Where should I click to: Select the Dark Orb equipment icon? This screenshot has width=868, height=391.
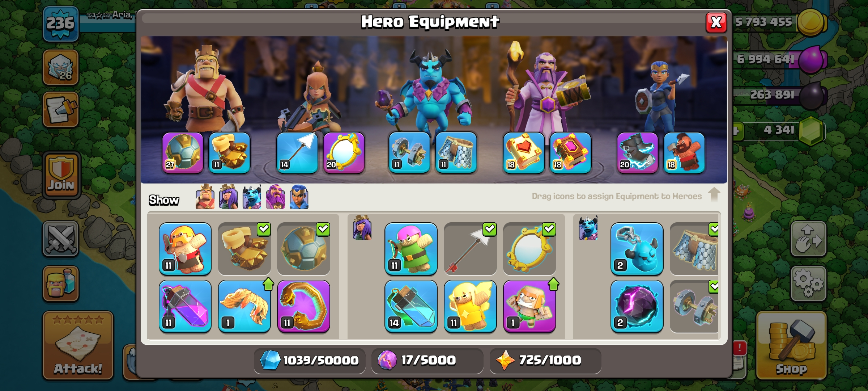(x=637, y=306)
